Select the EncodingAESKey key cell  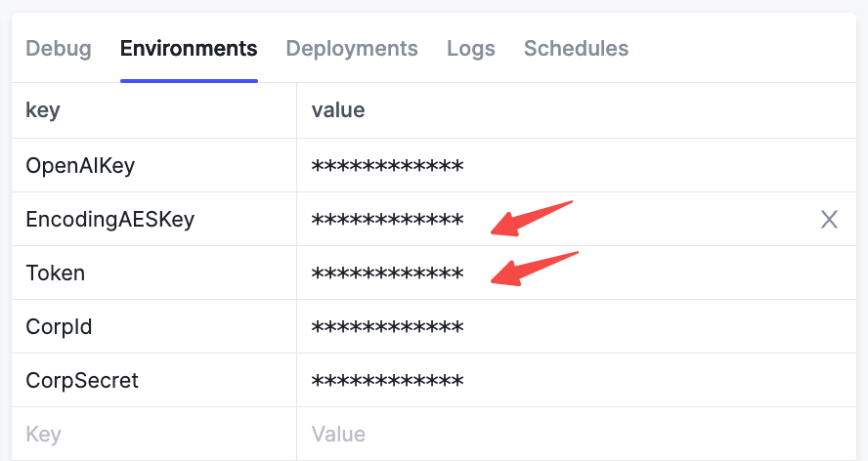153,219
